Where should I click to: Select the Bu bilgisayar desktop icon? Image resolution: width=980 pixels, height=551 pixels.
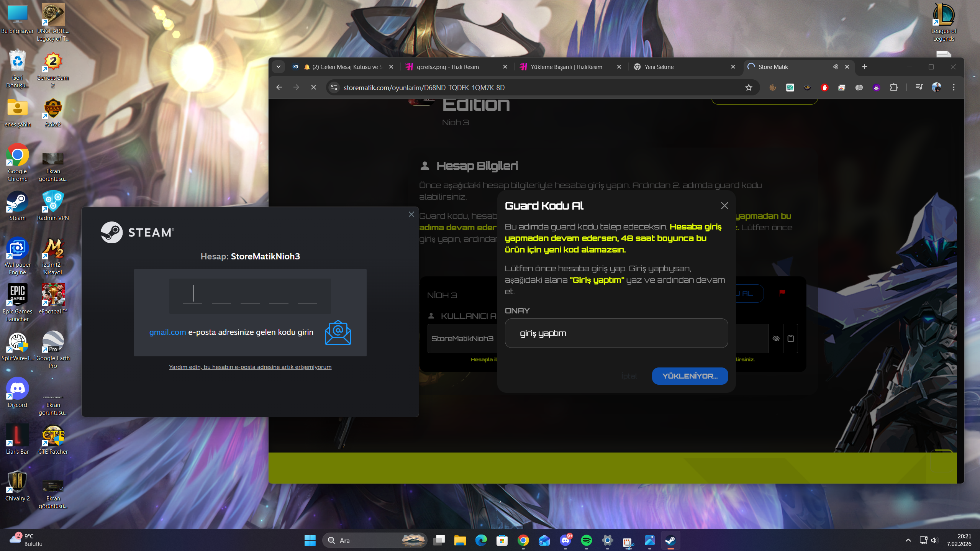coord(17,20)
